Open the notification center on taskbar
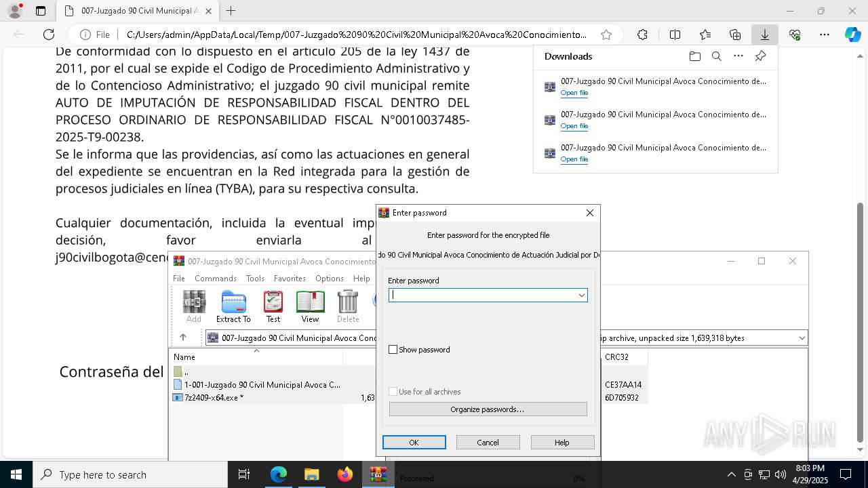The width and height of the screenshot is (868, 488). pos(846,474)
